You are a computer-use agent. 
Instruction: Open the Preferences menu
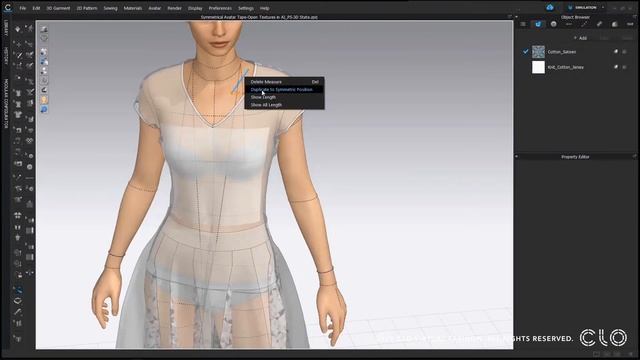pyautogui.click(x=220, y=8)
